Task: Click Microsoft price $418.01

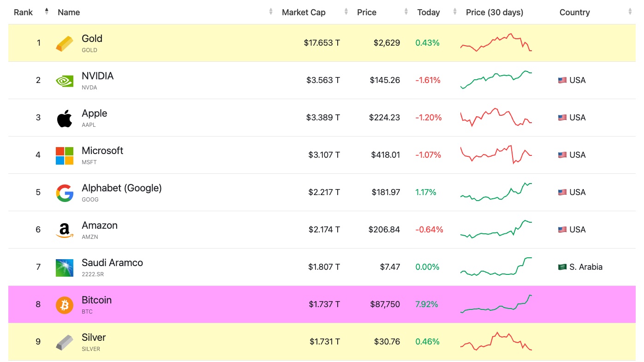Action: coord(386,155)
